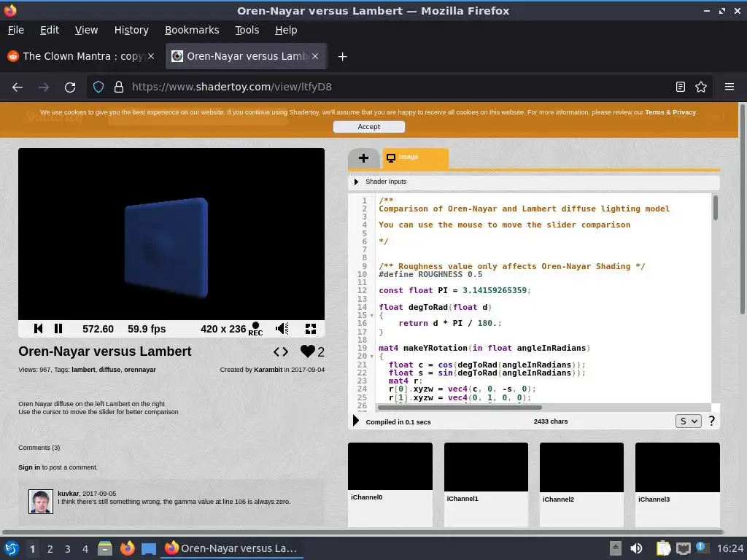Click the code editor horizontal scrollbar
Viewport: 747px width, 560px height.
coord(460,408)
